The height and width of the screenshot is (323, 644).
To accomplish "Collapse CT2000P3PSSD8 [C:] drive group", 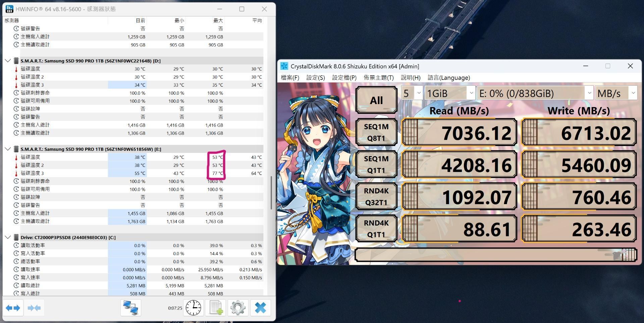I will (8, 237).
